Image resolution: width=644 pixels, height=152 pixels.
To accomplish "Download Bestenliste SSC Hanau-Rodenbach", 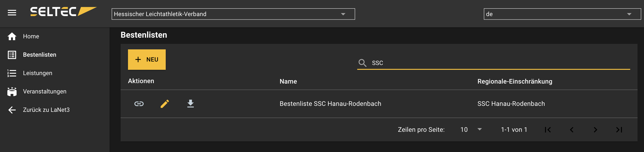I will coord(191,104).
